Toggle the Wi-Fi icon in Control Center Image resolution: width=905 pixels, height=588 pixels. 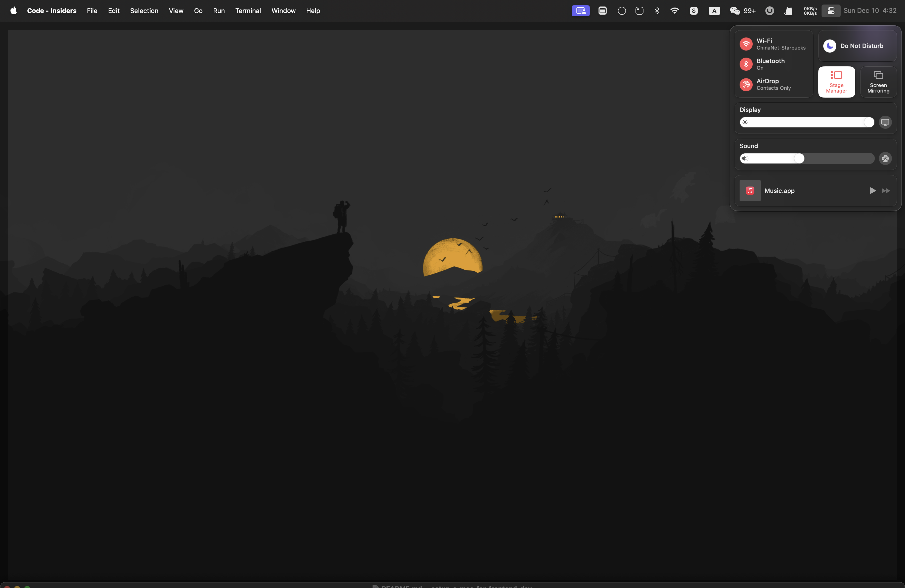click(x=746, y=44)
